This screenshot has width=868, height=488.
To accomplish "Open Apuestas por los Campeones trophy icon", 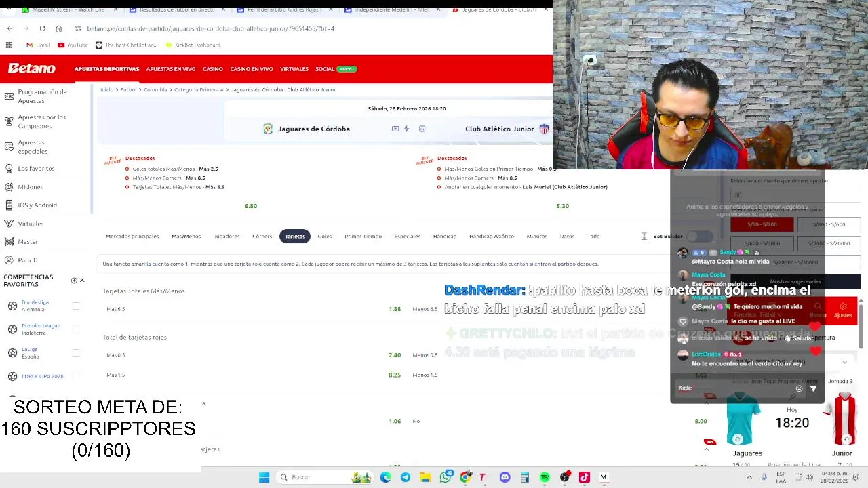I will [x=9, y=121].
